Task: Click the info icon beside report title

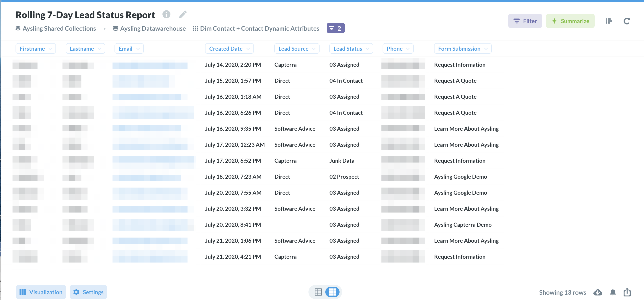Action: click(x=166, y=14)
